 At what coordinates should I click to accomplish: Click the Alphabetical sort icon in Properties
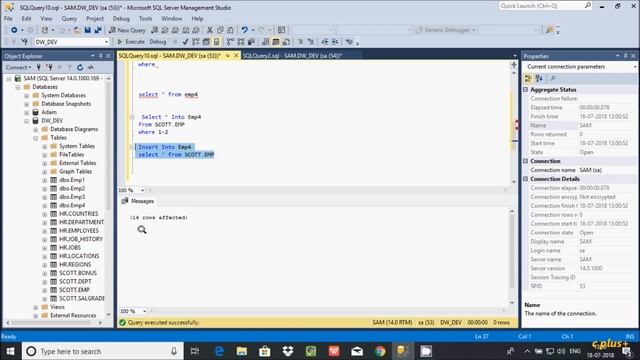[x=539, y=78]
